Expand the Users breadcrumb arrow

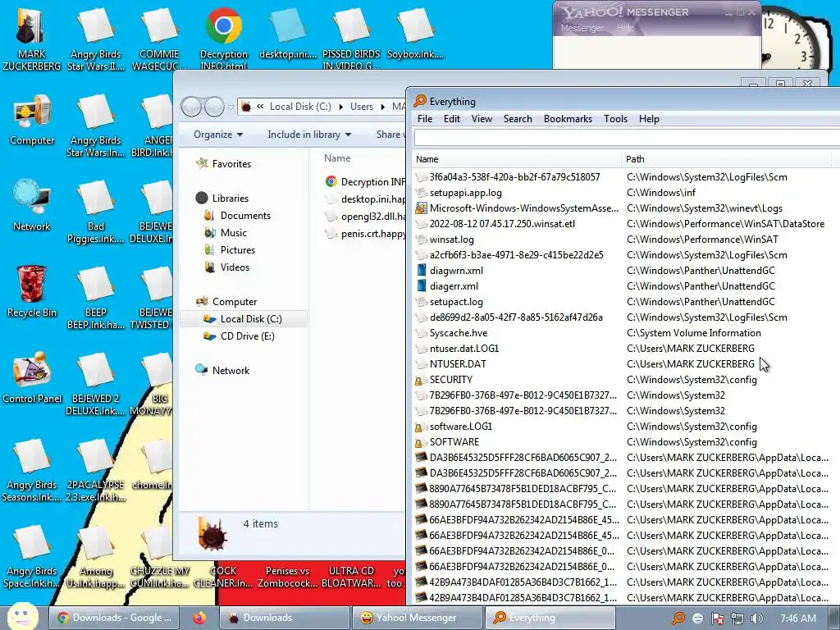(x=382, y=107)
